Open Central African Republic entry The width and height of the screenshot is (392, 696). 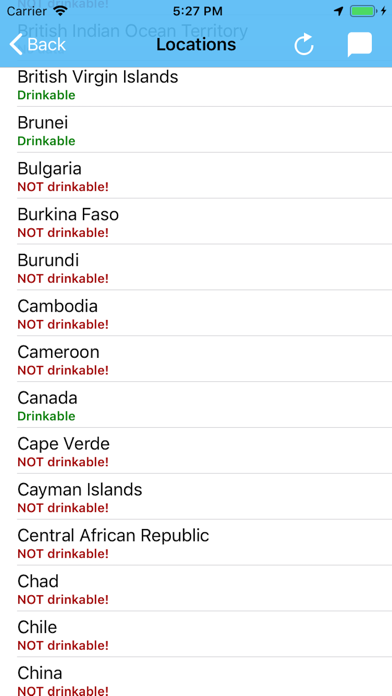tap(196, 542)
